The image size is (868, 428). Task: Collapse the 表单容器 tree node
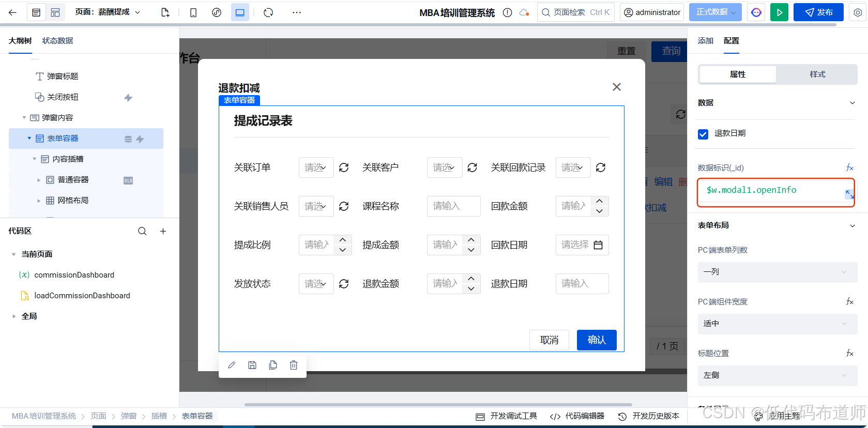(x=29, y=139)
